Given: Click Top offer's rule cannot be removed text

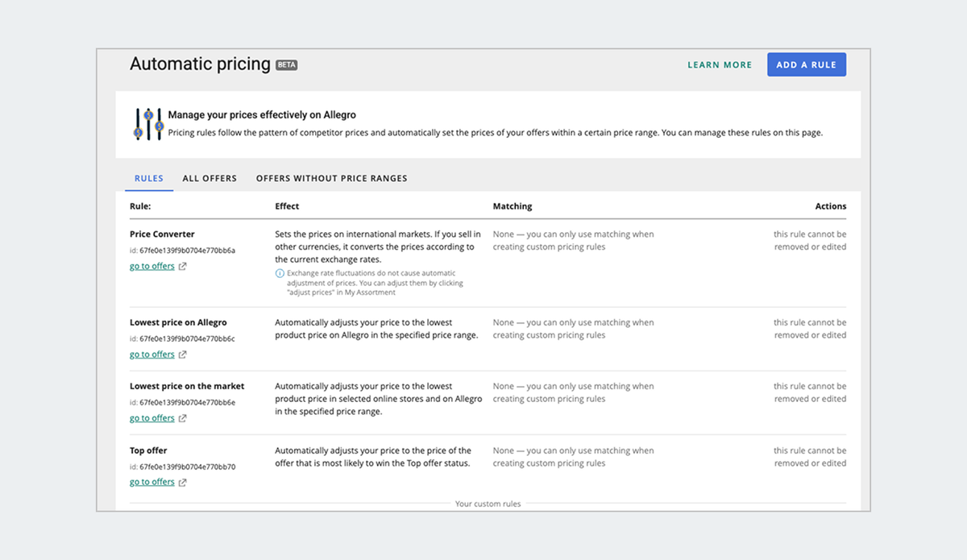Looking at the screenshot, I should 810,457.
